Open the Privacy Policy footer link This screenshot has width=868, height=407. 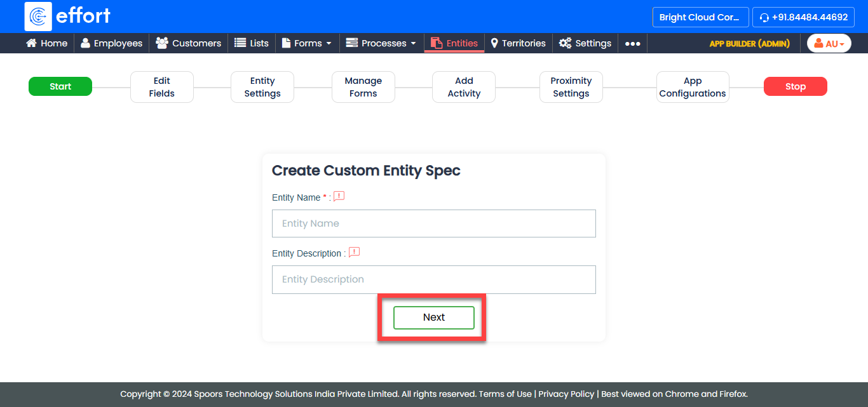pos(566,394)
